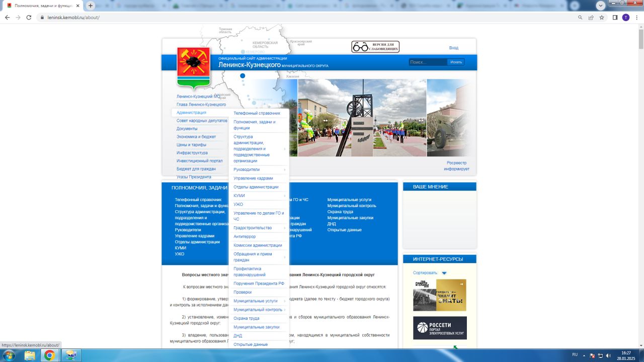Open Антитеррор menu entry

point(245,237)
